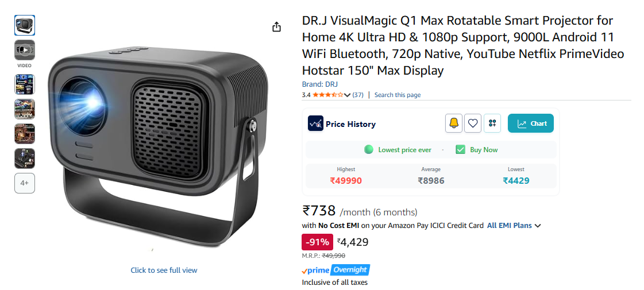
Task: Select the last product thumbnail above 4+
Action: pos(25,158)
